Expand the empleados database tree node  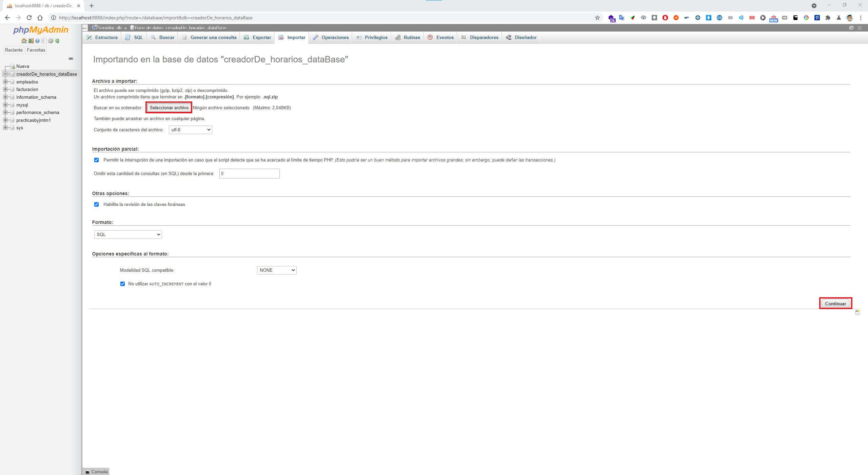pyautogui.click(x=5, y=82)
